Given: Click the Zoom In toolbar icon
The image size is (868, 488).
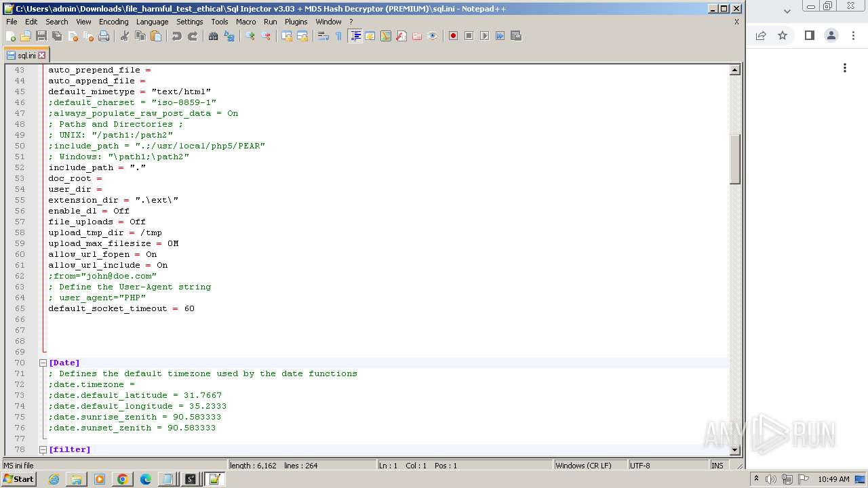Looking at the screenshot, I should point(250,36).
